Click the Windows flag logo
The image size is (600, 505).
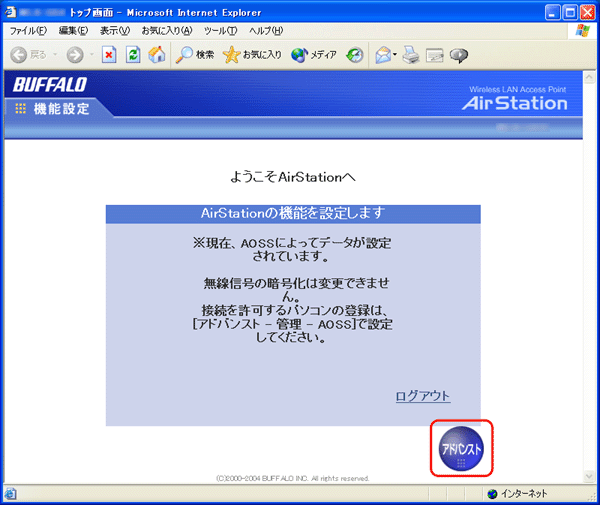tap(583, 31)
